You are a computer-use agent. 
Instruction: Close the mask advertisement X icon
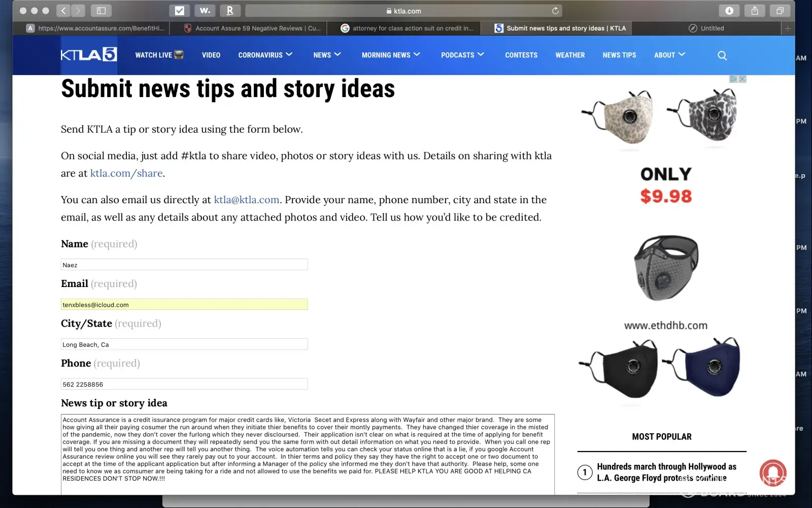tap(742, 79)
